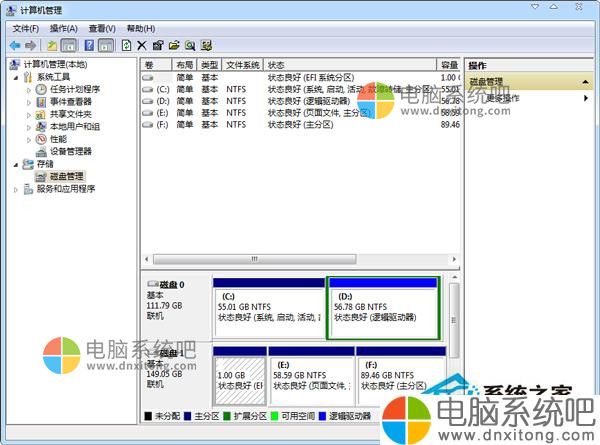Screen dimensions: 600x445
Task: Select the Task Scheduler clock icon
Action: [x=41, y=90]
